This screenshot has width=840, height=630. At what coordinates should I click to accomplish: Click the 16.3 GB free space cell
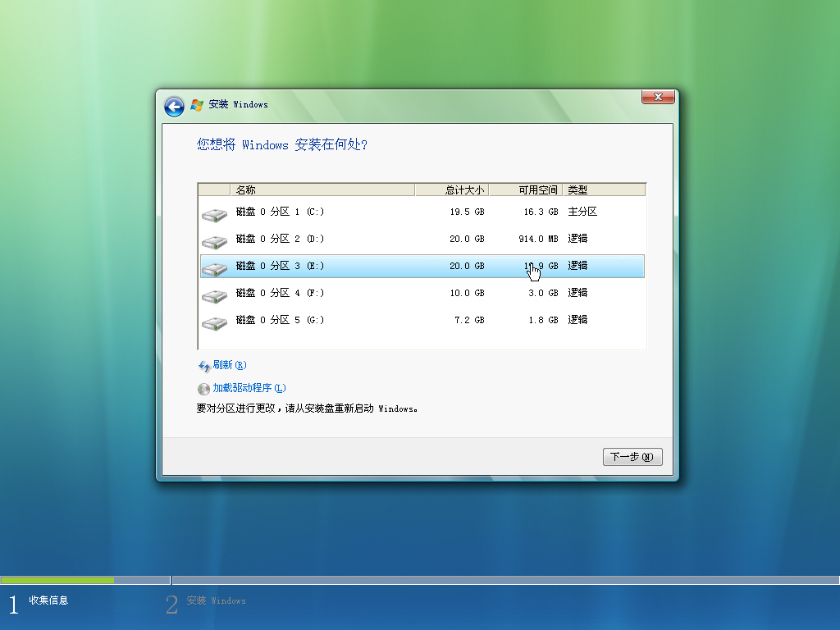click(x=541, y=212)
